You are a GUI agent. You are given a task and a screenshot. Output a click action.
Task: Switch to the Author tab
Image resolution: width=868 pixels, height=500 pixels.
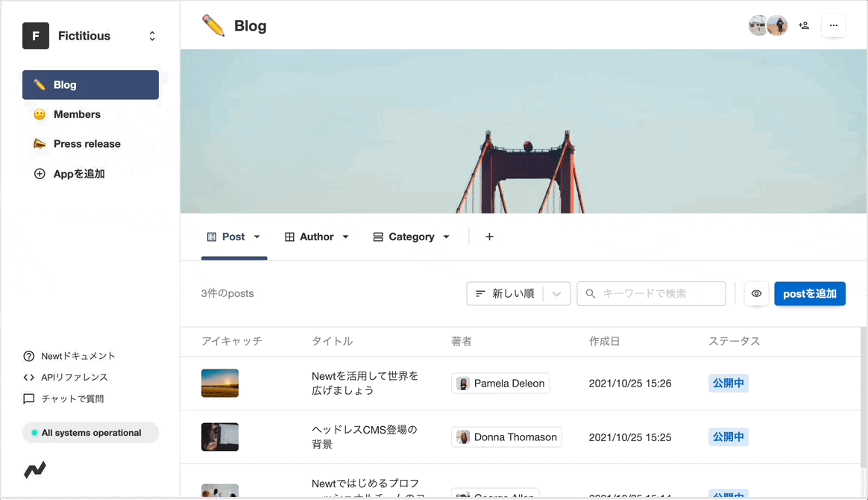point(316,237)
